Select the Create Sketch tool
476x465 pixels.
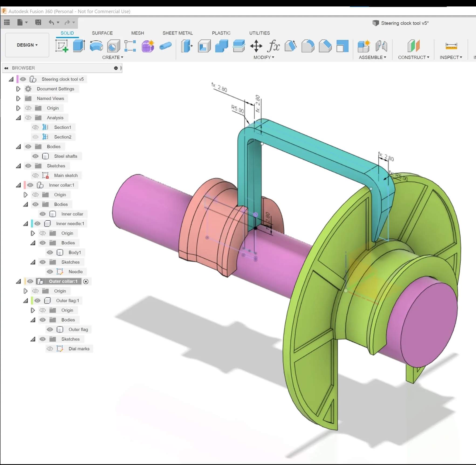click(62, 46)
